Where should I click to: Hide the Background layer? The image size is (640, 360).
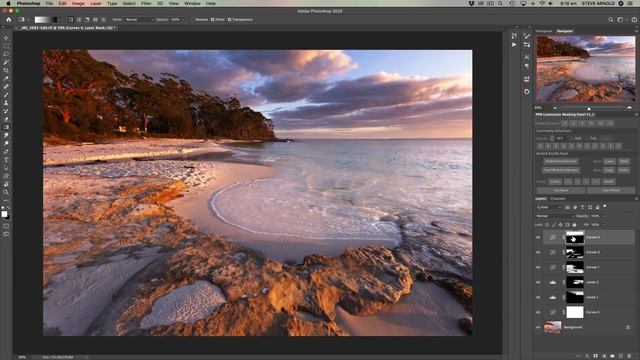pyautogui.click(x=538, y=327)
